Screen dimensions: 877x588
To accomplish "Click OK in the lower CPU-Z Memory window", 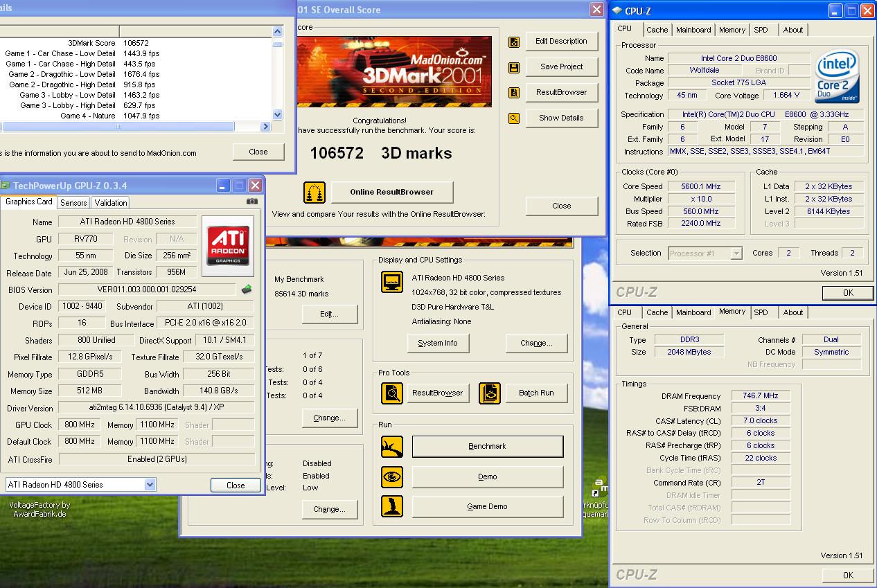I will click(848, 576).
